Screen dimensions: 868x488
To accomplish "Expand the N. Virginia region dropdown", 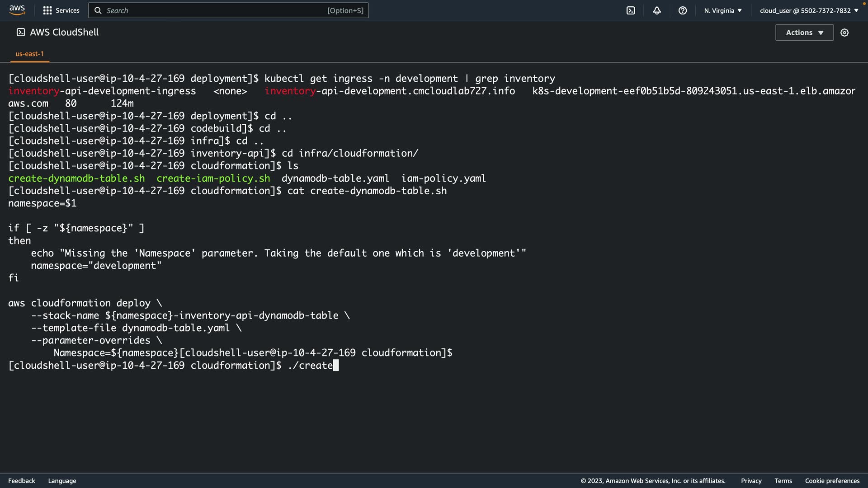I will [723, 10].
